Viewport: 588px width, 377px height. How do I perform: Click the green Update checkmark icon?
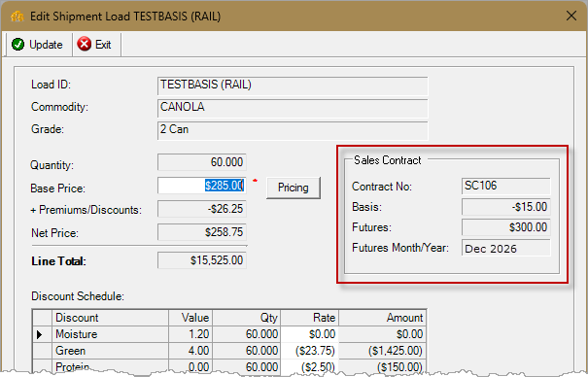[17, 45]
